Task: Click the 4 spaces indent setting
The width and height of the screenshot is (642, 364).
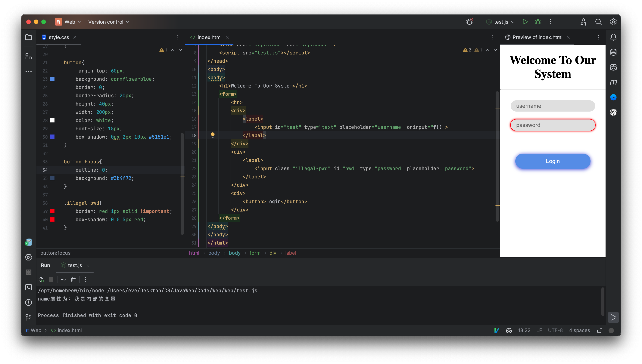Action: pyautogui.click(x=579, y=330)
